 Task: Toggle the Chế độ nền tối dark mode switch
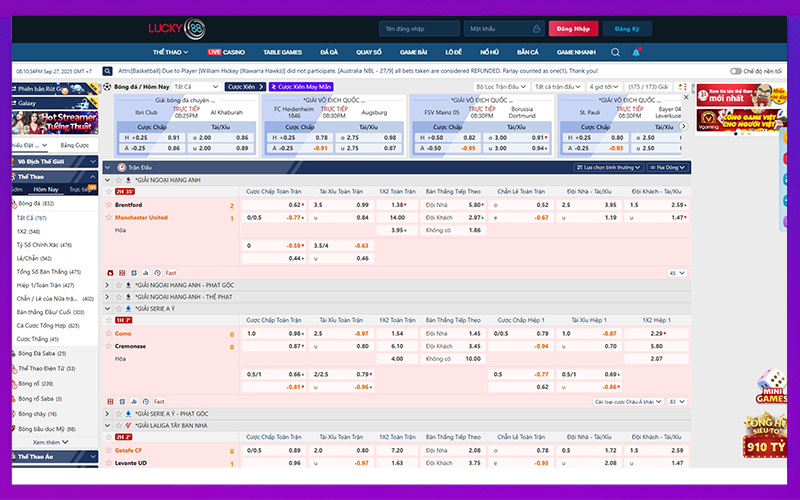click(x=735, y=71)
